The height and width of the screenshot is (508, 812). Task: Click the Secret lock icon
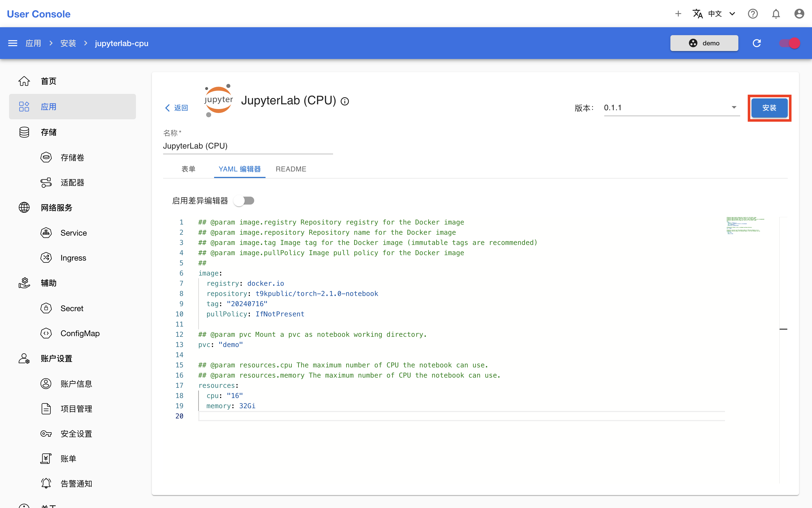point(46,308)
